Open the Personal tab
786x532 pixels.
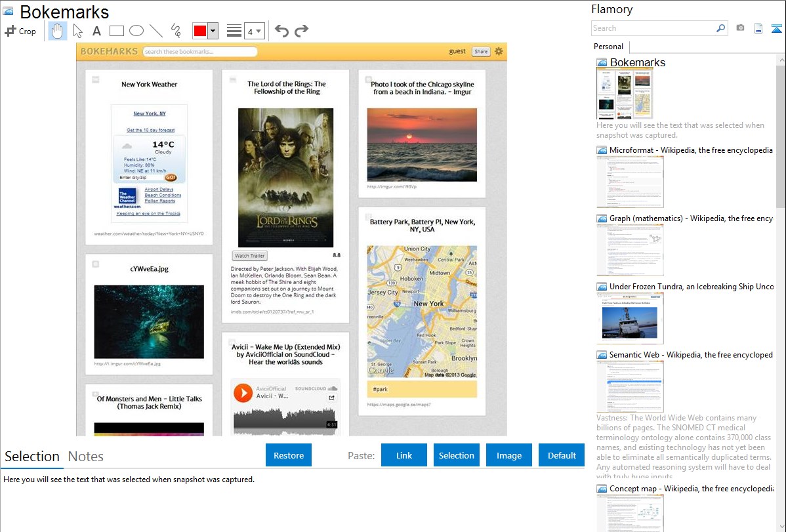608,47
